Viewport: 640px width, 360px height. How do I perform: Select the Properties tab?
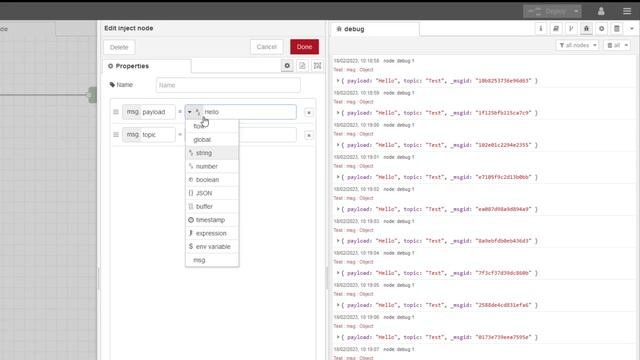tap(147, 66)
